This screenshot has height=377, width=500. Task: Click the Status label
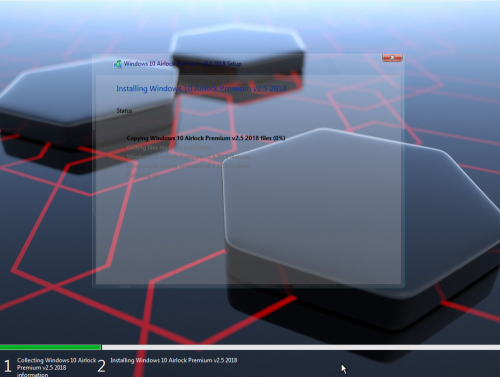[x=124, y=110]
